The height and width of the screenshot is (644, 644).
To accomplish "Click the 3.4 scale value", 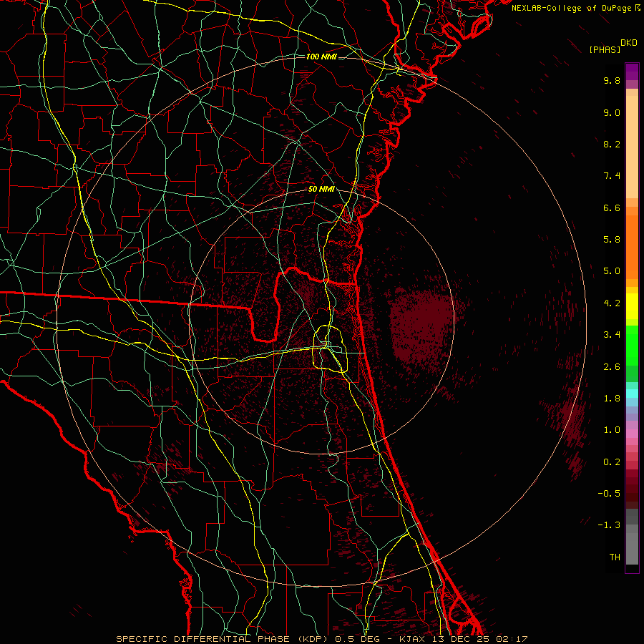I will [612, 335].
